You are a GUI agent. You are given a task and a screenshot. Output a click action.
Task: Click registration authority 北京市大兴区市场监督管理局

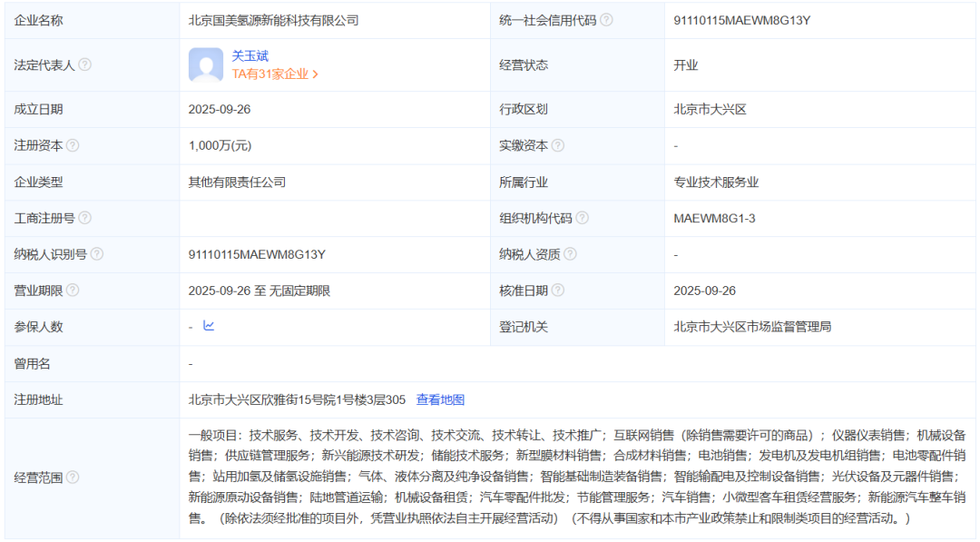click(x=752, y=327)
